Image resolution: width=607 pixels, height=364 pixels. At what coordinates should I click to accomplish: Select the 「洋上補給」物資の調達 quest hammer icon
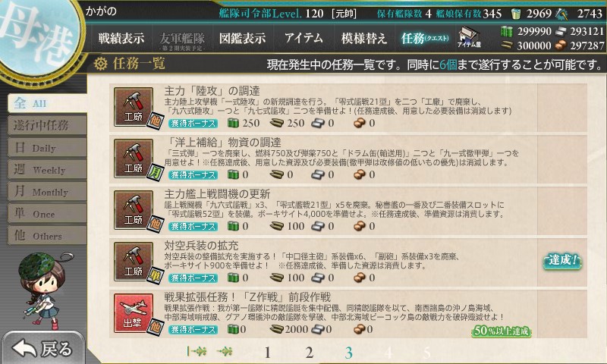(x=134, y=158)
